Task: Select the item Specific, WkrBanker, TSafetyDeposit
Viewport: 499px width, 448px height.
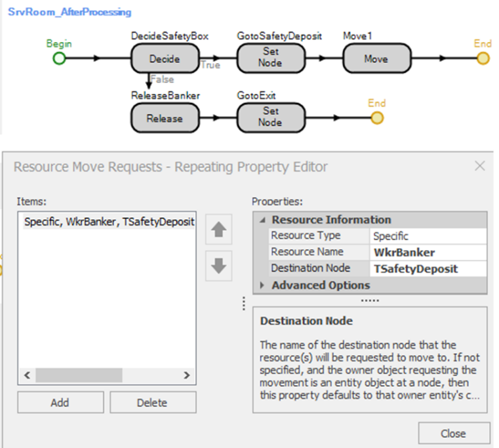Action: [109, 221]
